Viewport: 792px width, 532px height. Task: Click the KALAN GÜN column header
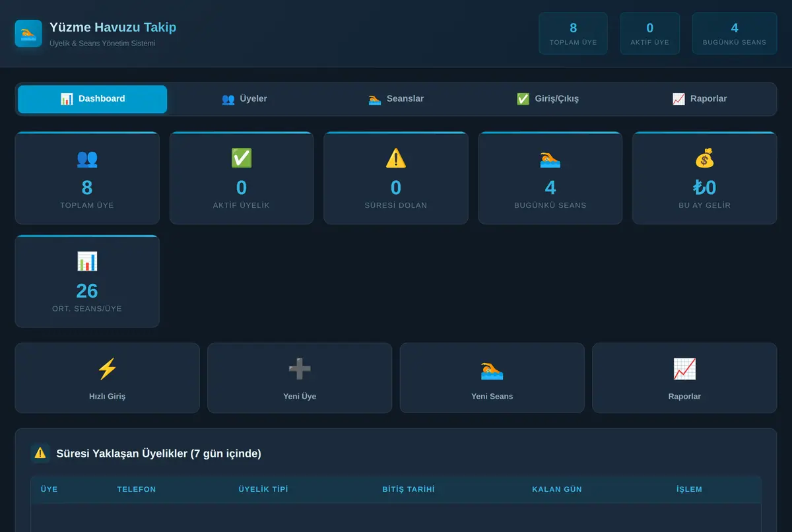[557, 490]
